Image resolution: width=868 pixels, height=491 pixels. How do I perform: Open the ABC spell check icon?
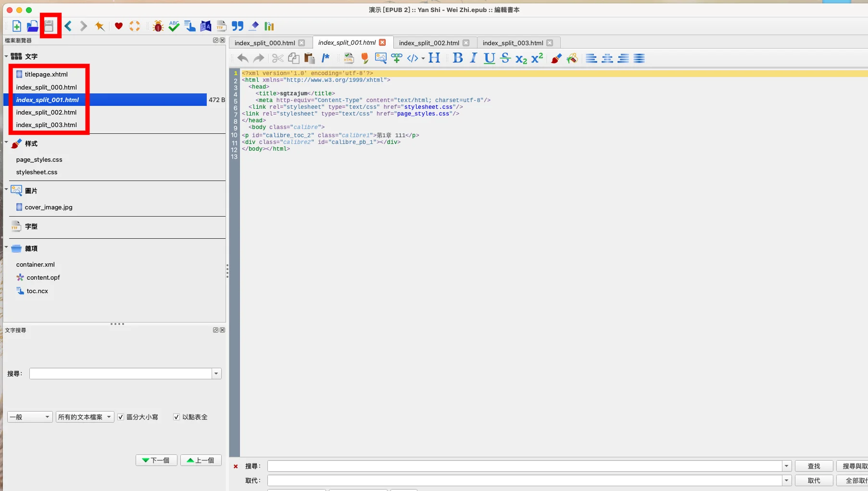174,26
